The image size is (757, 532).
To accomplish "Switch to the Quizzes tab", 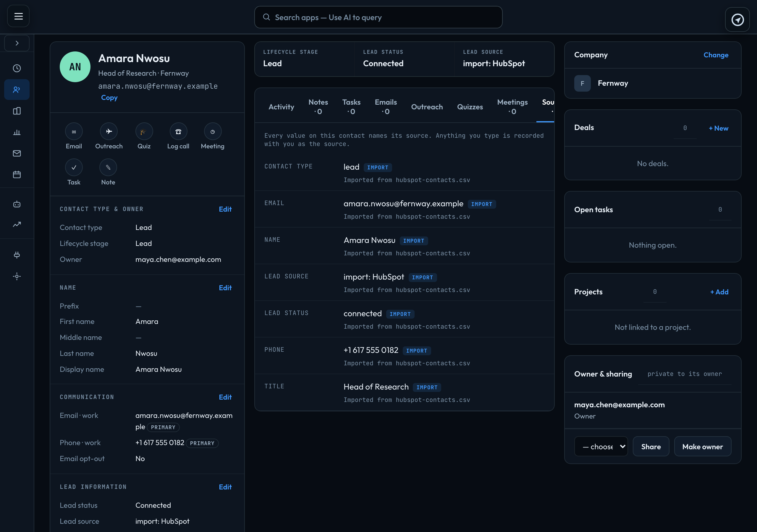I will (470, 107).
